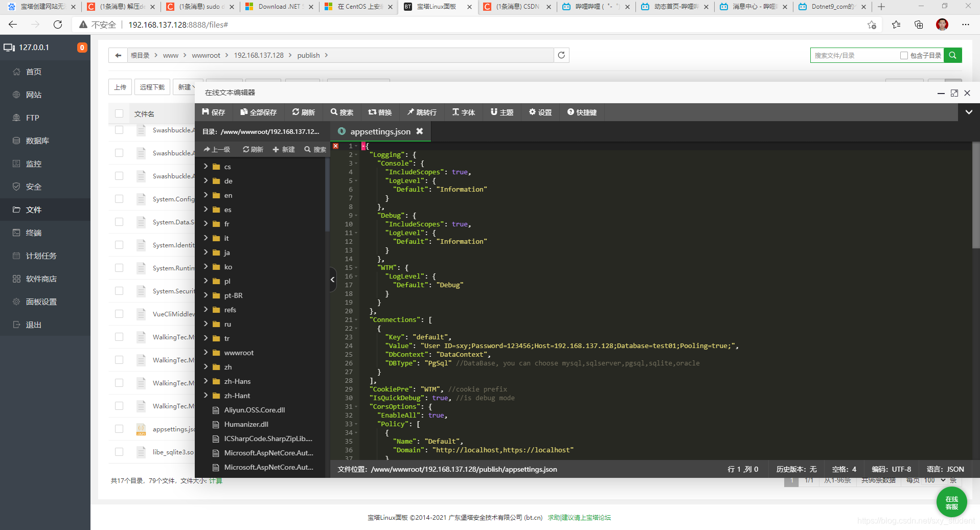Click the path bar back arrow
The width and height of the screenshot is (980, 530).
point(118,55)
